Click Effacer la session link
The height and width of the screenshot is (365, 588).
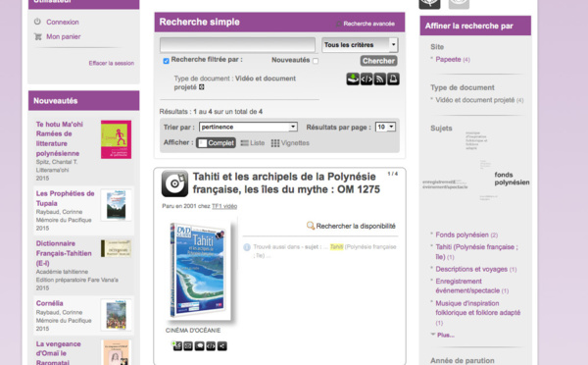[112, 63]
